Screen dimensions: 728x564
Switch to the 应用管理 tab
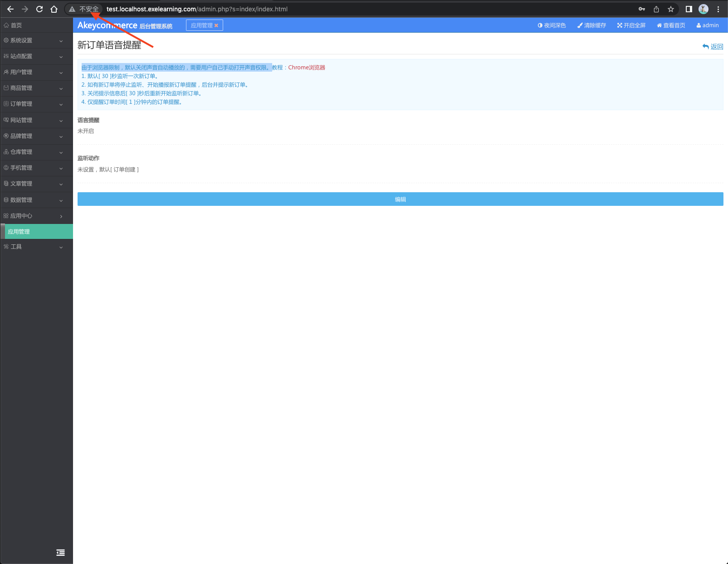point(201,25)
